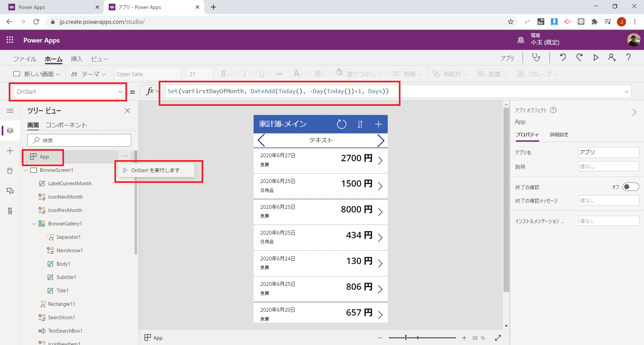Open the File menu
Viewport: 644px width, 345px height.
pos(25,59)
